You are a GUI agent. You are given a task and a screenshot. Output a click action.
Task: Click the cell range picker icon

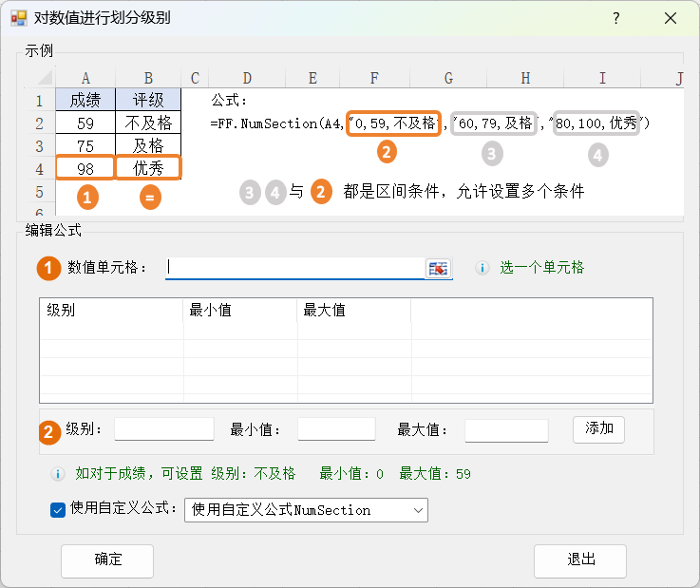click(x=438, y=269)
